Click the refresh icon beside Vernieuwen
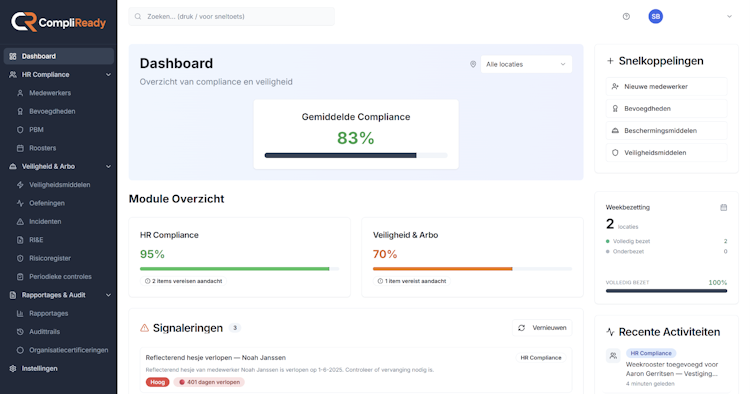750x394 pixels. pyautogui.click(x=521, y=328)
